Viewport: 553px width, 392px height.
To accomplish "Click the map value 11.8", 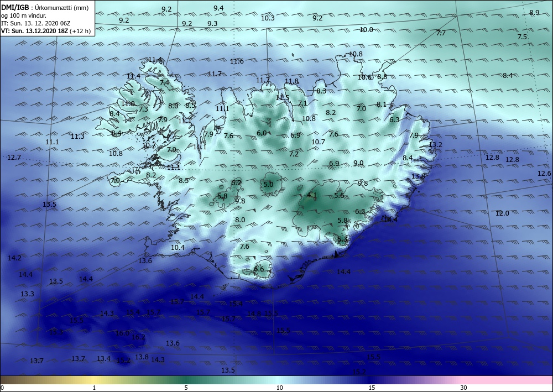I will tap(291, 81).
